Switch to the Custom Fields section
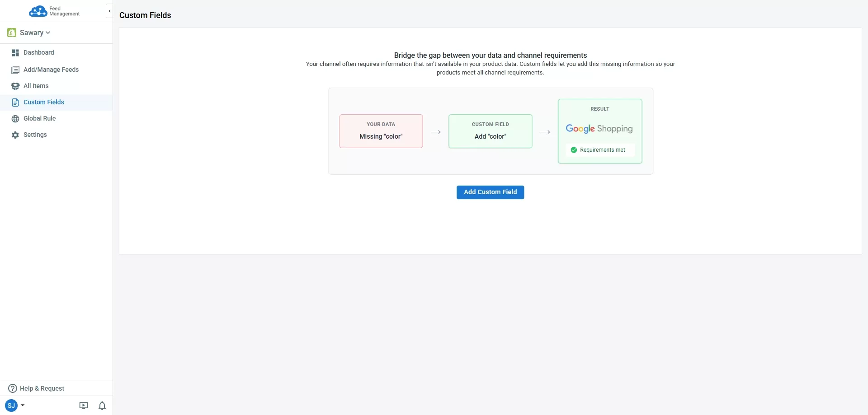The image size is (868, 415). (43, 102)
